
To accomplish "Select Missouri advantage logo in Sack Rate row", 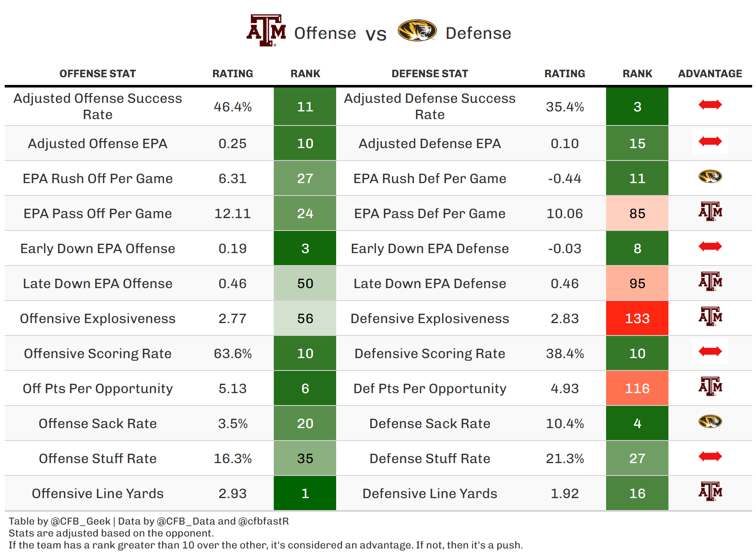I will tap(710, 421).
